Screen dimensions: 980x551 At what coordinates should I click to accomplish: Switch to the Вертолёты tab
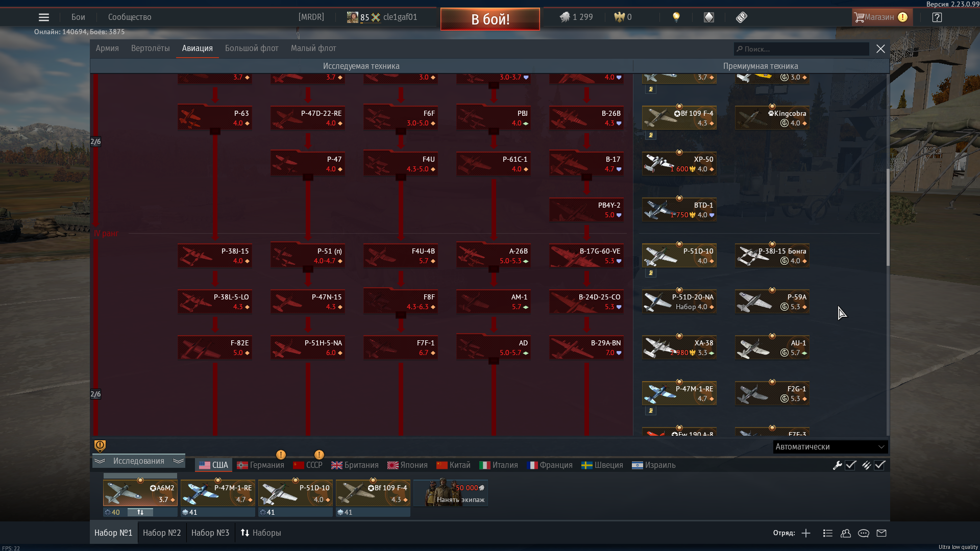click(150, 48)
